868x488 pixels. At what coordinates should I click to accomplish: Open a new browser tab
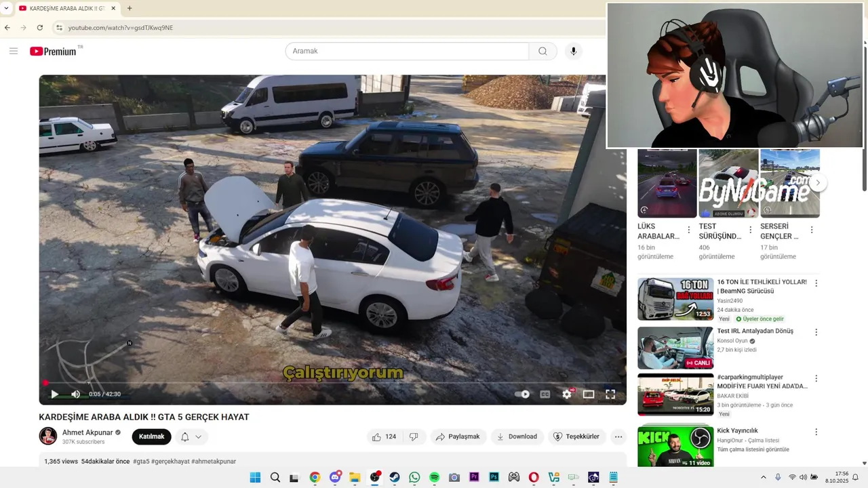[x=130, y=8]
